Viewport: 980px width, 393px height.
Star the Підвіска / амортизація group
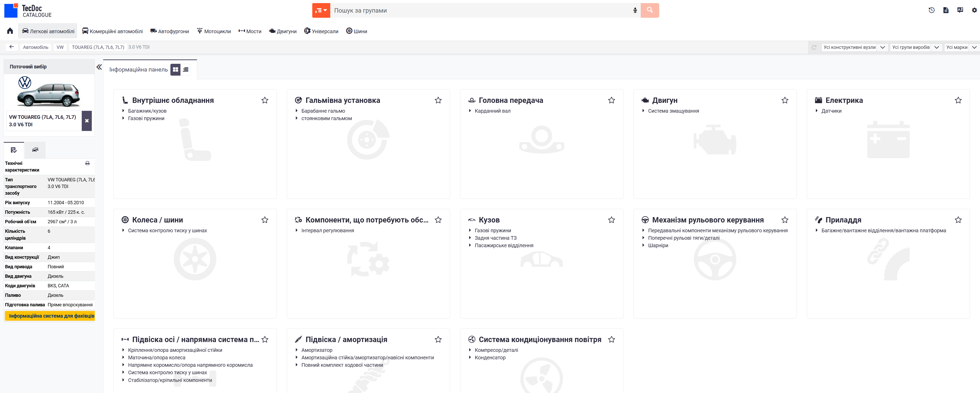click(x=438, y=339)
